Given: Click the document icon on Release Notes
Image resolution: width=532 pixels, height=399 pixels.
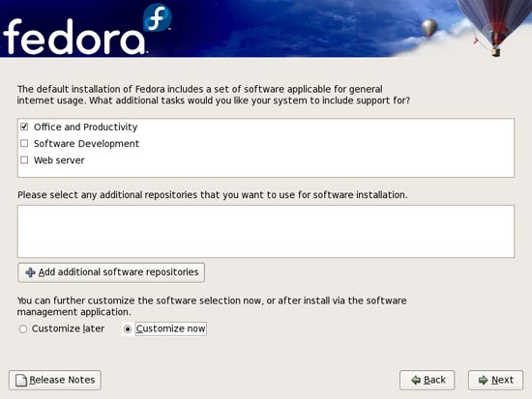Looking at the screenshot, I should [x=21, y=380].
